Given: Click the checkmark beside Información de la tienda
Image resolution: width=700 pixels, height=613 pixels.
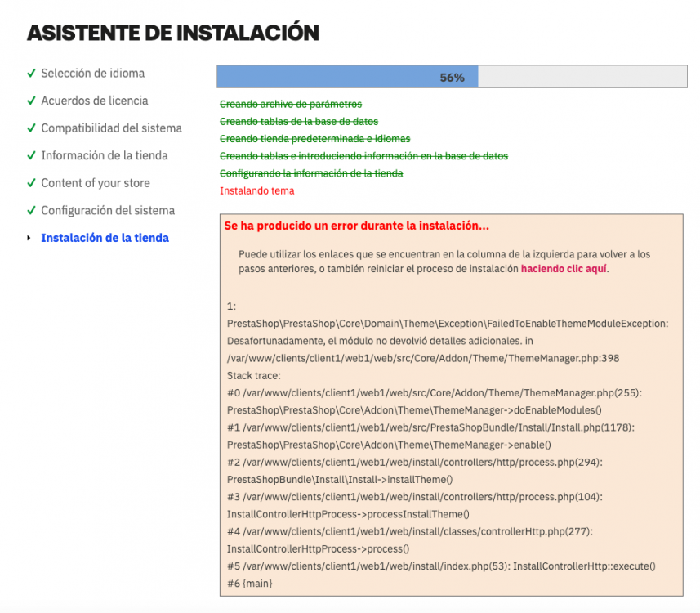Looking at the screenshot, I should [x=31, y=155].
